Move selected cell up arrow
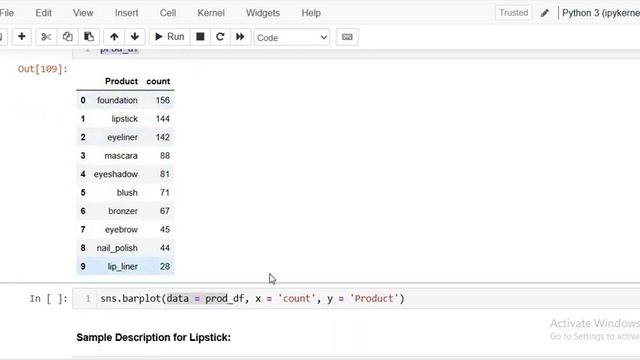The image size is (640, 360). [x=114, y=37]
